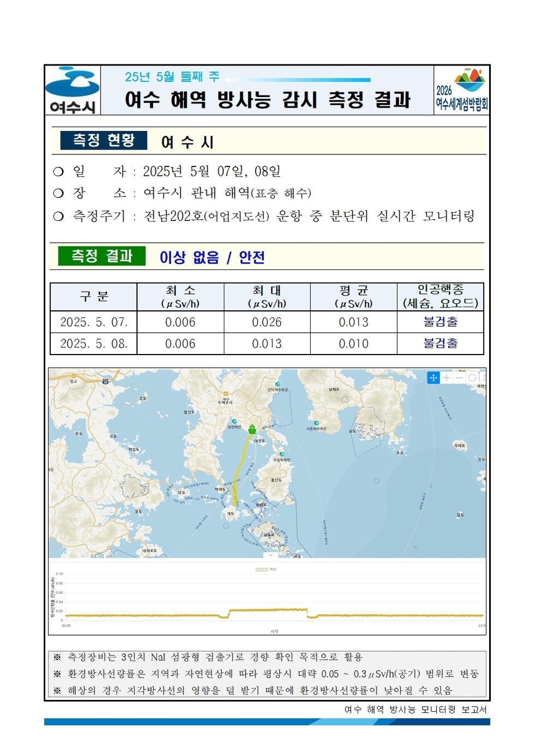
Task: Collapse the map panel with the chevron
Action: 270,555
